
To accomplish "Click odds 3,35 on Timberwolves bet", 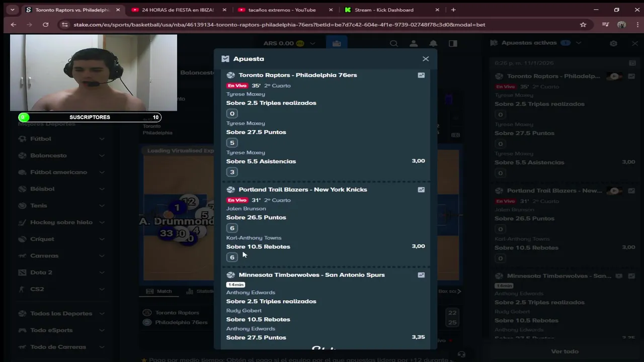I will click(x=418, y=337).
